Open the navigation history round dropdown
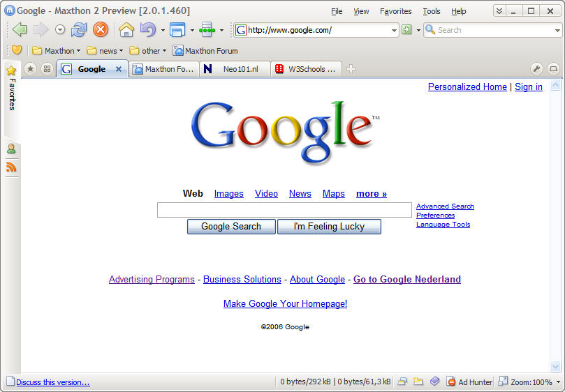 [60, 29]
